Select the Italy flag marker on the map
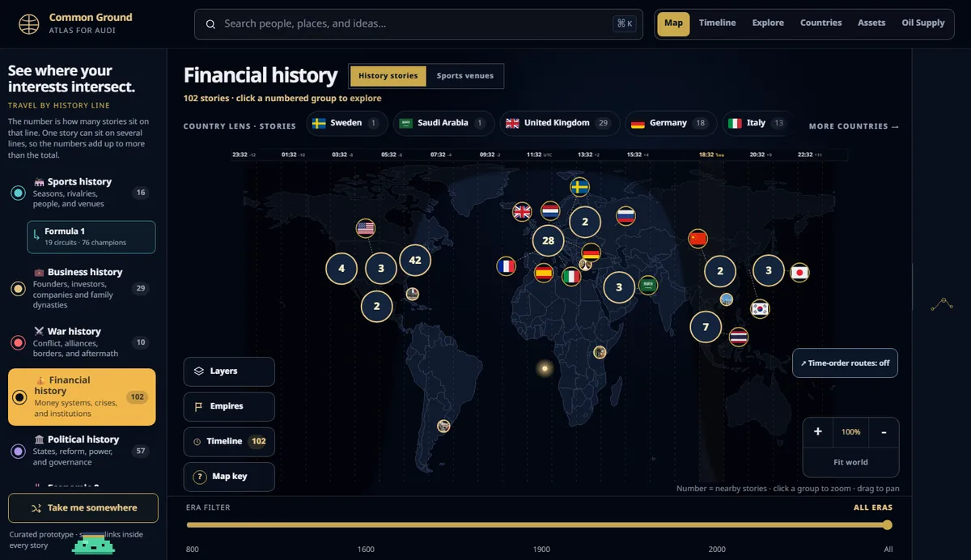Screen dimensions: 971x560 tap(572, 277)
